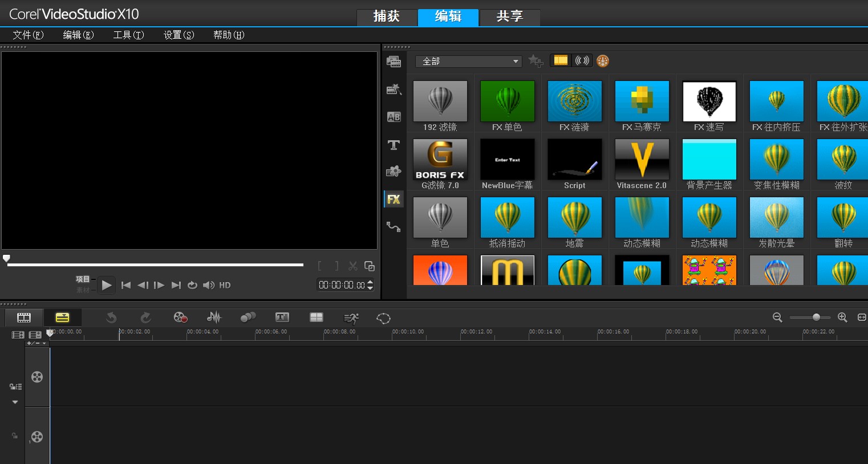Open the Record/Capture option icon
Screen dimensions: 868x464
(x=180, y=318)
